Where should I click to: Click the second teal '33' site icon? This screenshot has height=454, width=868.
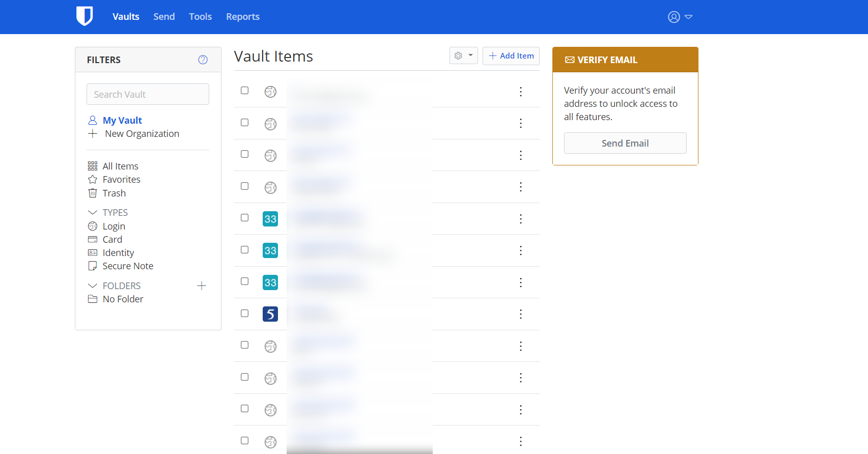[270, 250]
